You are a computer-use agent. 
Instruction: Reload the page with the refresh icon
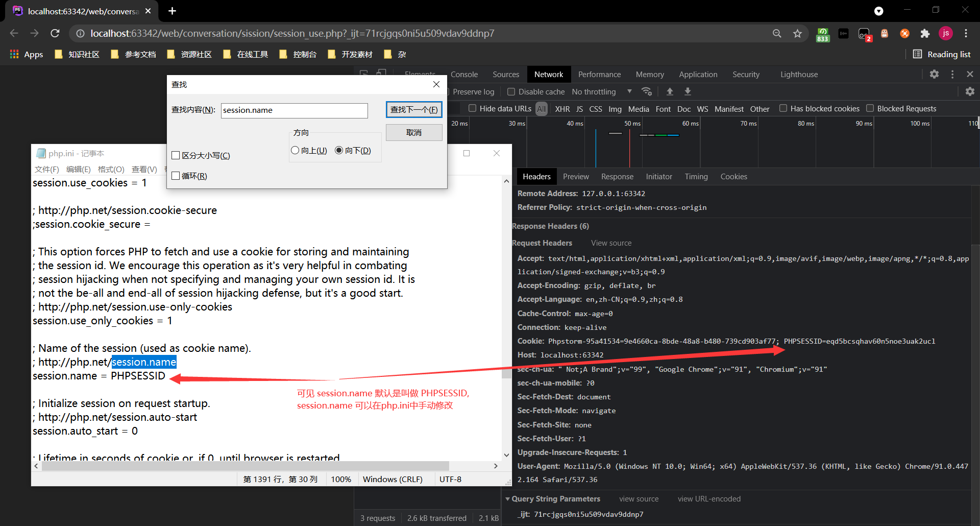point(55,33)
